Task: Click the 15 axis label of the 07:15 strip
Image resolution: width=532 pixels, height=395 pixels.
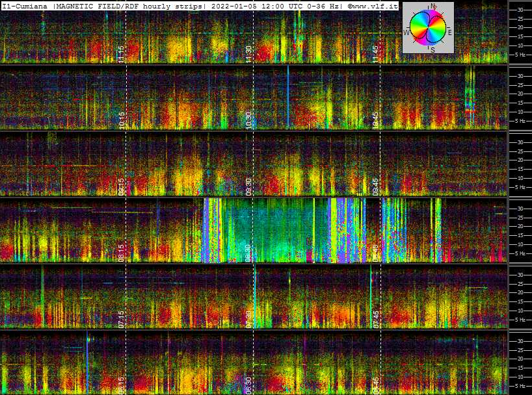Action: [x=520, y=301]
